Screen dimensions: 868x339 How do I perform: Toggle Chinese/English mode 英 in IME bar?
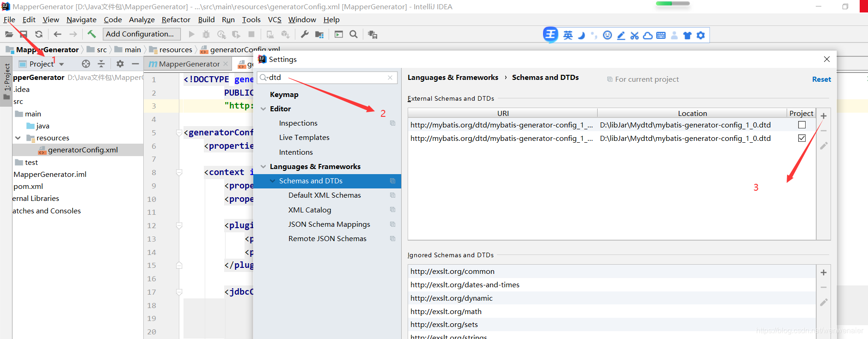coord(568,35)
